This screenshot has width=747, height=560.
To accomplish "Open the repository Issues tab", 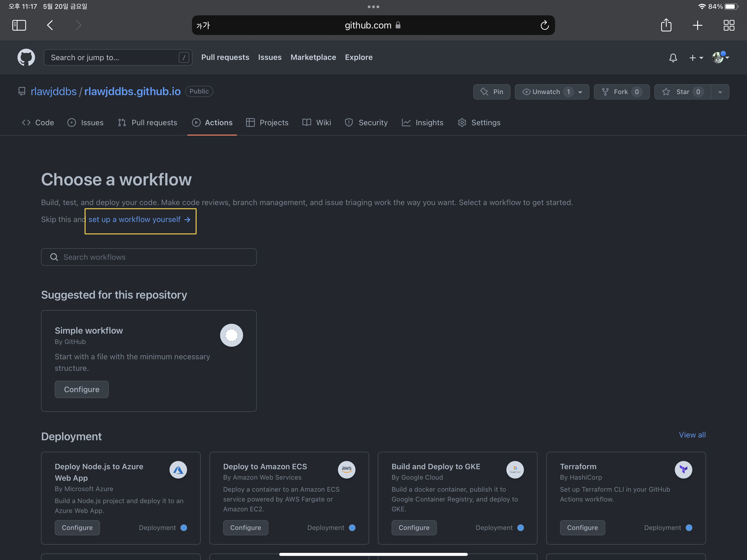I will (x=85, y=122).
